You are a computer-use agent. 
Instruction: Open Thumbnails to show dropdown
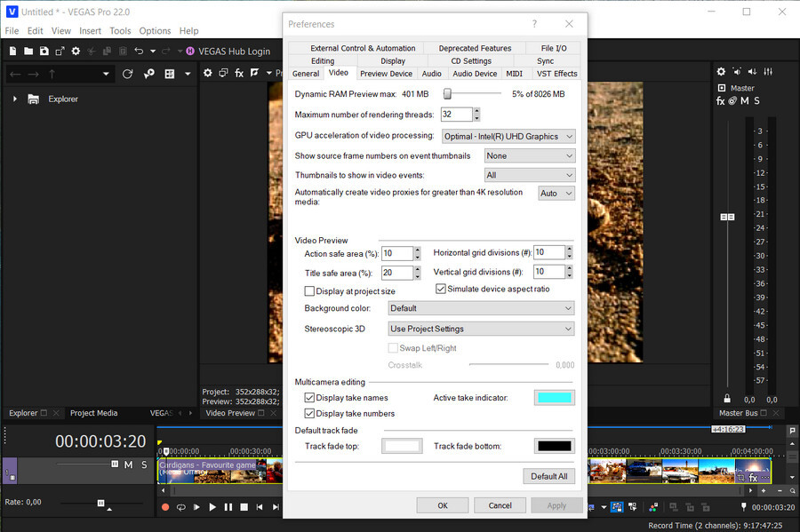[530, 175]
